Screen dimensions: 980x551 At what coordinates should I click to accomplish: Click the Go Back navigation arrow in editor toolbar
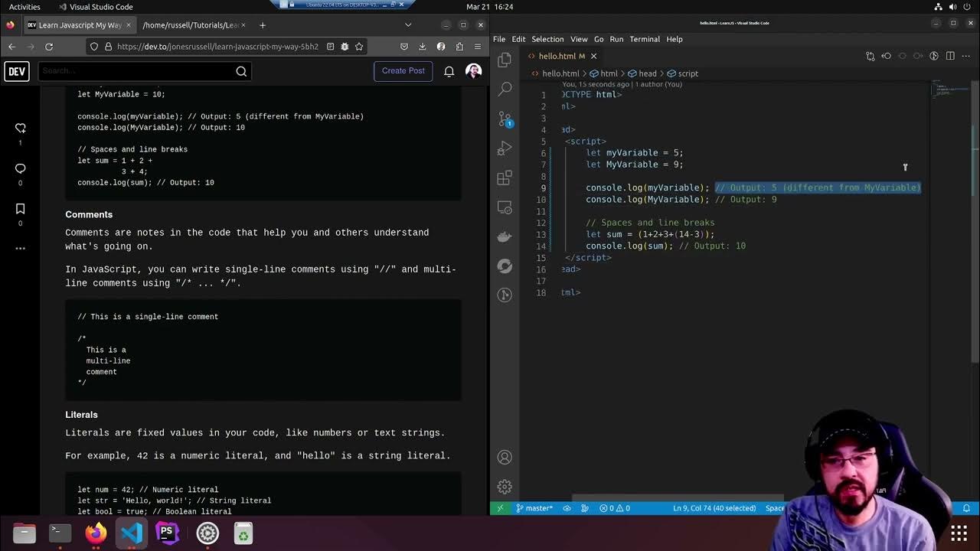click(x=887, y=56)
